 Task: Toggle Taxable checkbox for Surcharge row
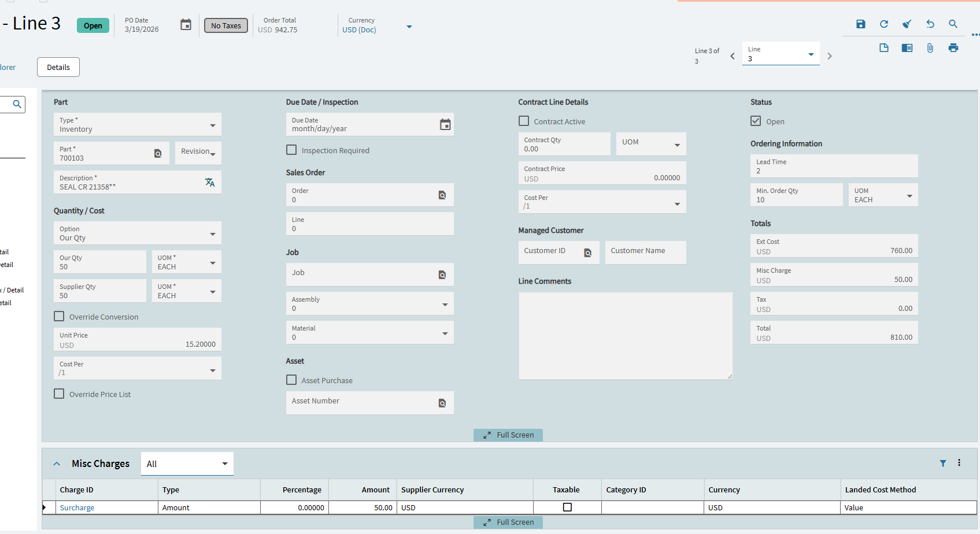pyautogui.click(x=567, y=507)
